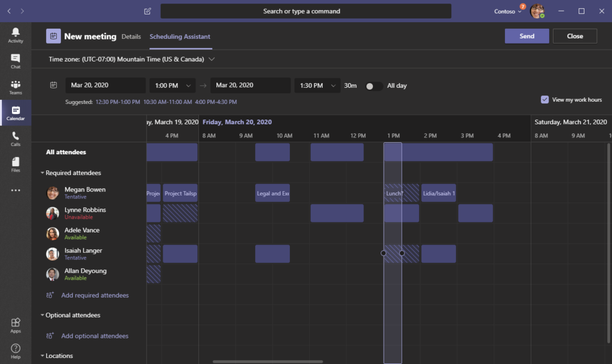This screenshot has height=364, width=612.
Task: Go to Teams section
Action: pyautogui.click(x=16, y=87)
